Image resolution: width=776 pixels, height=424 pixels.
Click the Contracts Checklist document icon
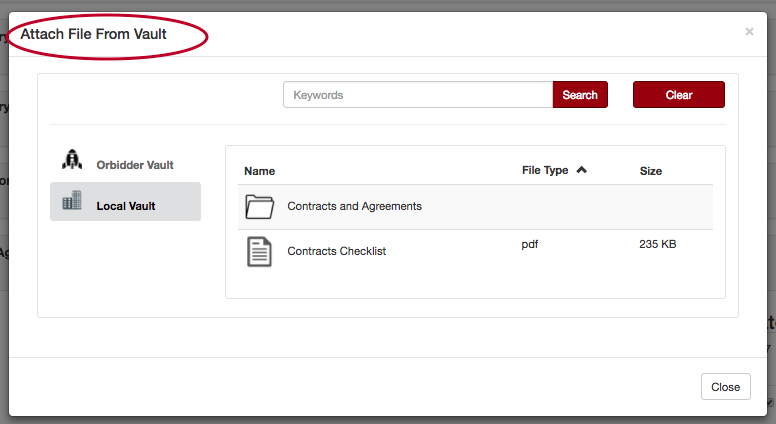click(259, 252)
